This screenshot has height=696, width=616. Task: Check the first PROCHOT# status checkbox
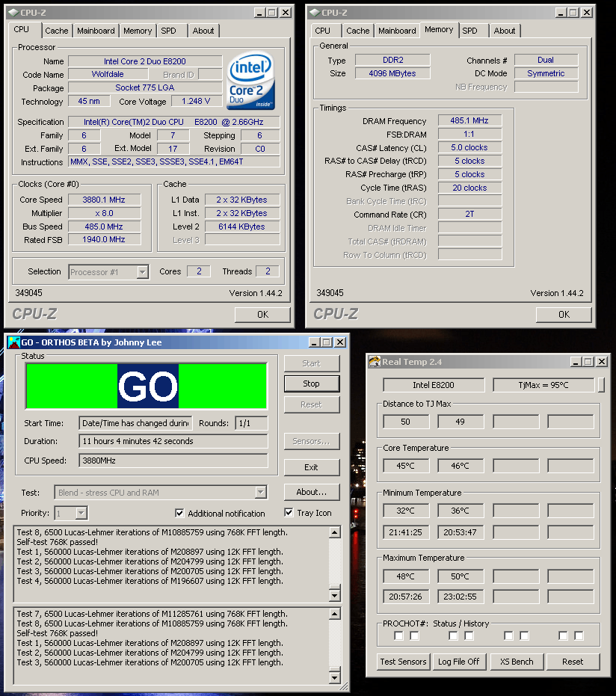point(398,636)
